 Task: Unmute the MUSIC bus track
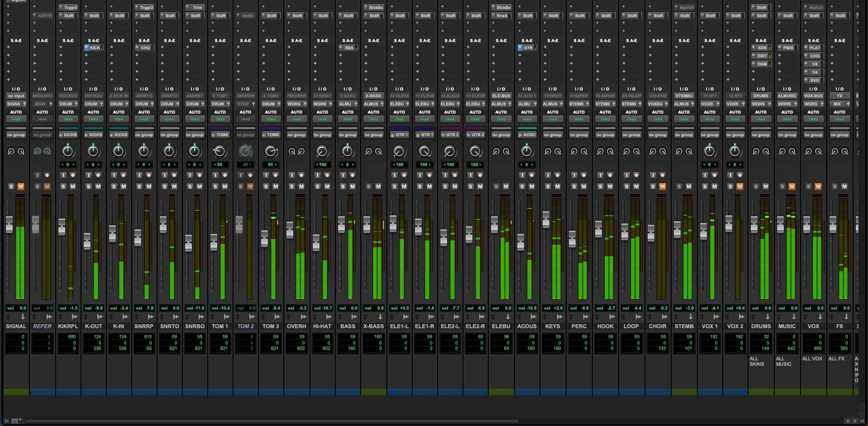pos(792,187)
